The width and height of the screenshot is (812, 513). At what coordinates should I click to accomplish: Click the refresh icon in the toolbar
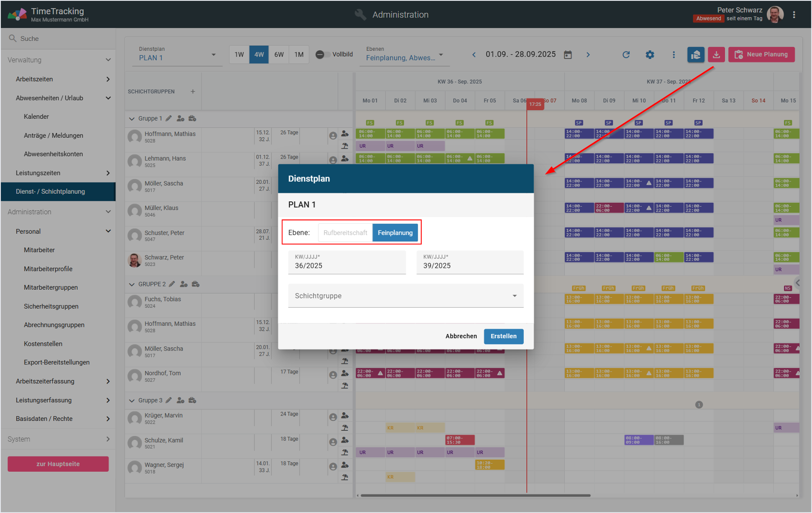coord(626,55)
